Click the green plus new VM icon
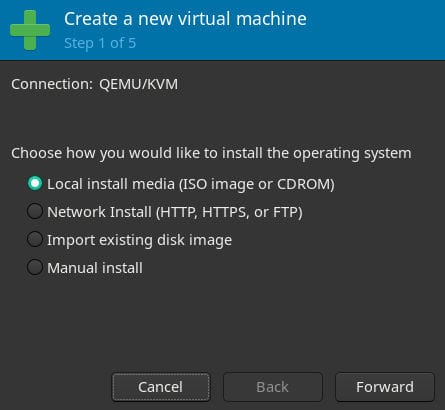445x410 pixels. coord(30,30)
